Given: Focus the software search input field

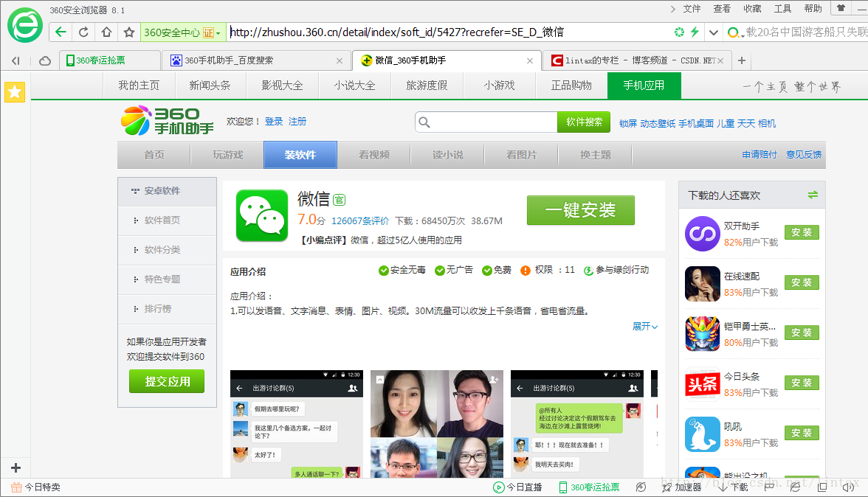Looking at the screenshot, I should (486, 122).
